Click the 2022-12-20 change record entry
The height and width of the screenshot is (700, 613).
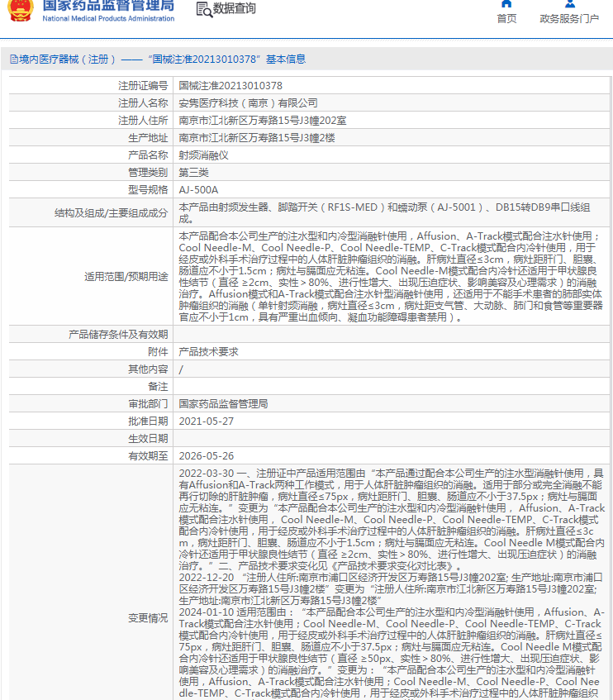391,589
